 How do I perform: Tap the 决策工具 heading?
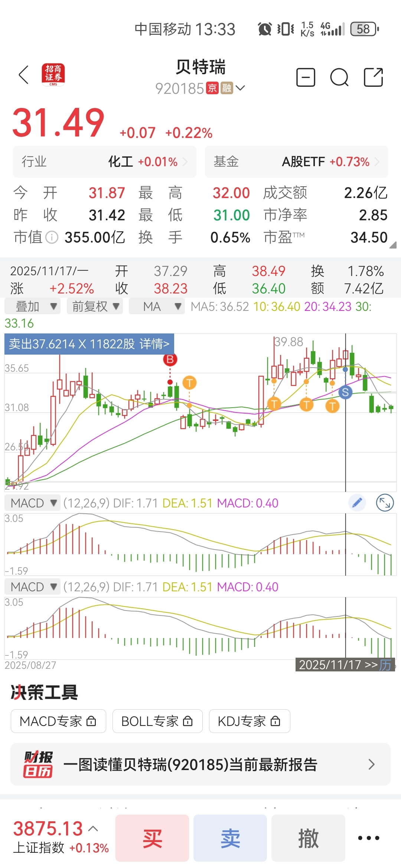44,692
